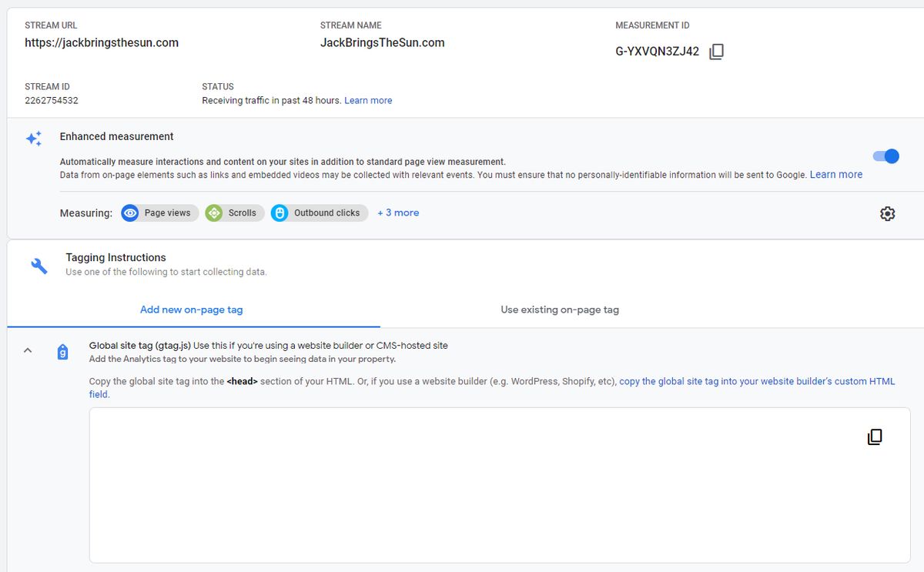
Task: Switch to Use existing on-page tag tab
Action: pyautogui.click(x=560, y=310)
